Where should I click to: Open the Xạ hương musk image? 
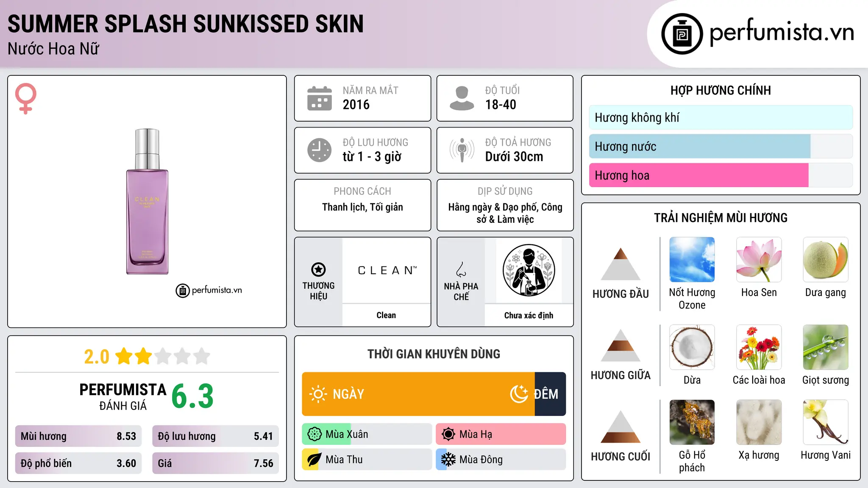[x=759, y=422]
